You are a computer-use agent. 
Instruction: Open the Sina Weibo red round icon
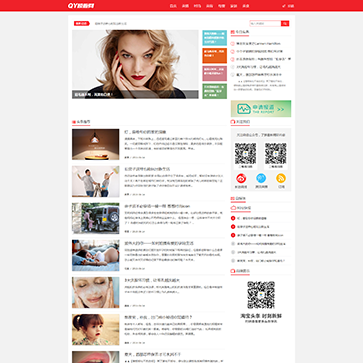[241, 178]
